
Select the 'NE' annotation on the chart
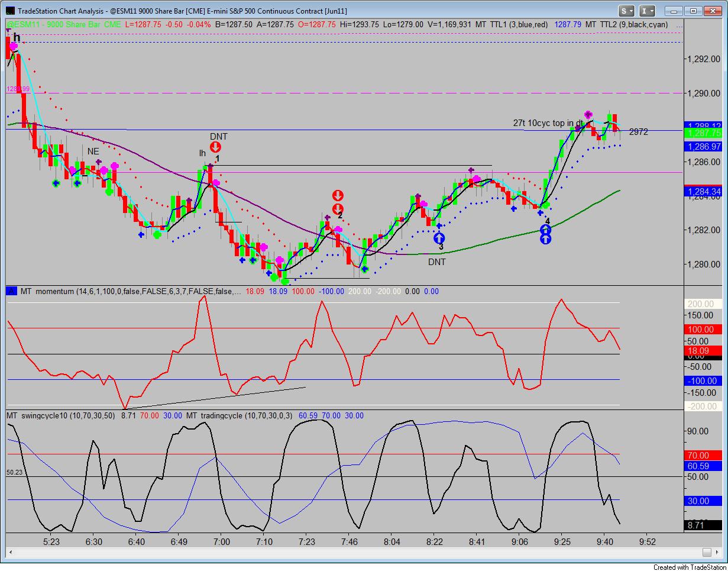pyautogui.click(x=93, y=151)
